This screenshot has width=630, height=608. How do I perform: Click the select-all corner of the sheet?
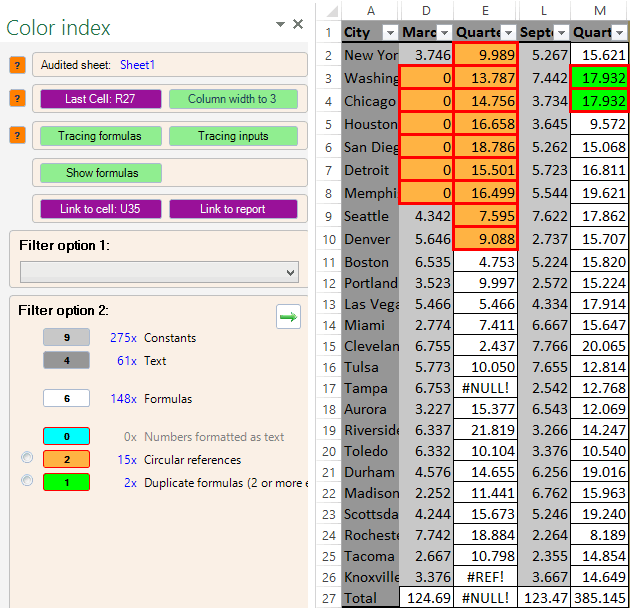[x=330, y=10]
